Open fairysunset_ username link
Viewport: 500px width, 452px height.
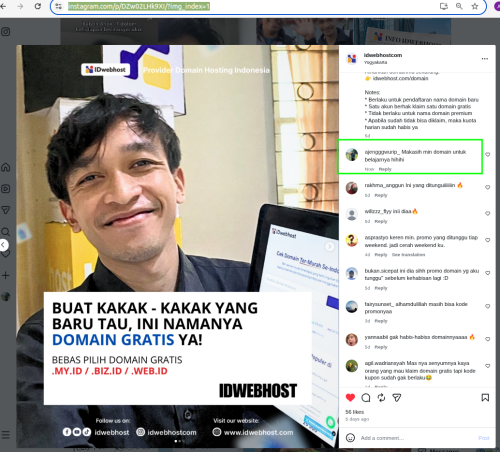[379, 304]
